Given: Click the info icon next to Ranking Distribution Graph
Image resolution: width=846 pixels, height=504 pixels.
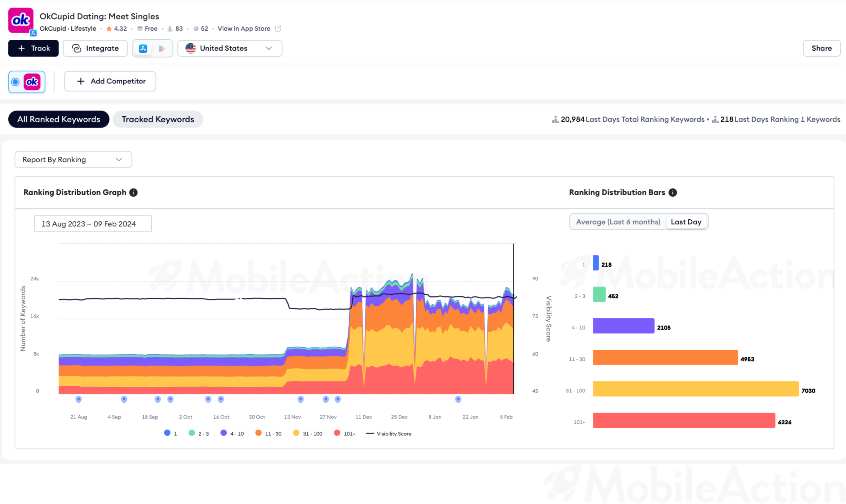Looking at the screenshot, I should pos(134,193).
